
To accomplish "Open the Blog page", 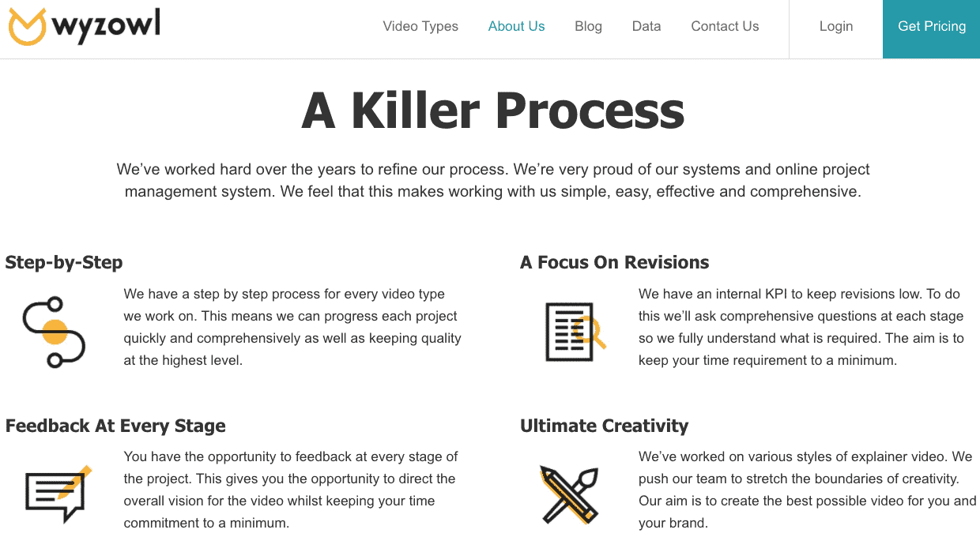I will [x=588, y=26].
